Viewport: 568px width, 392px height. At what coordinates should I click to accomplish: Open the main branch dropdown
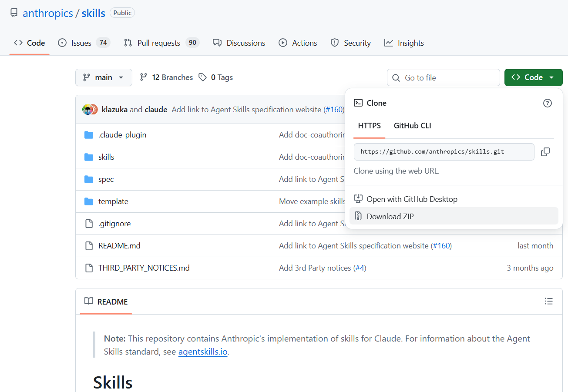pyautogui.click(x=104, y=77)
